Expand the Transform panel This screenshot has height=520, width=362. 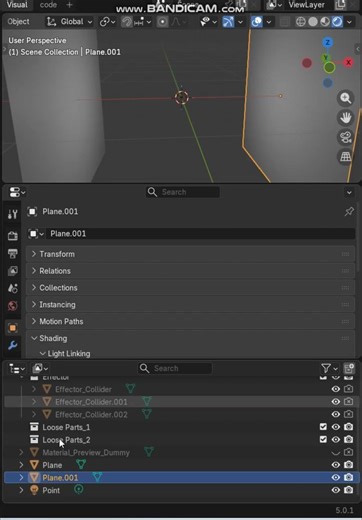point(190,254)
